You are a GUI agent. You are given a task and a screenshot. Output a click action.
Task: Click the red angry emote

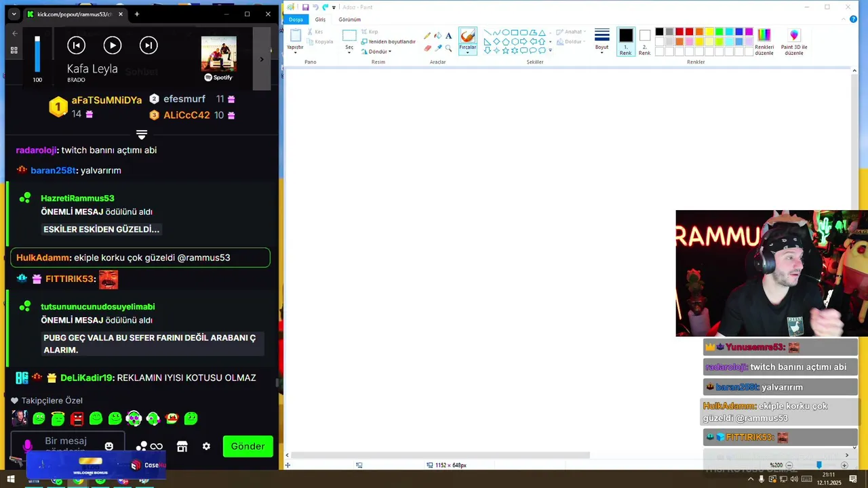(x=77, y=418)
